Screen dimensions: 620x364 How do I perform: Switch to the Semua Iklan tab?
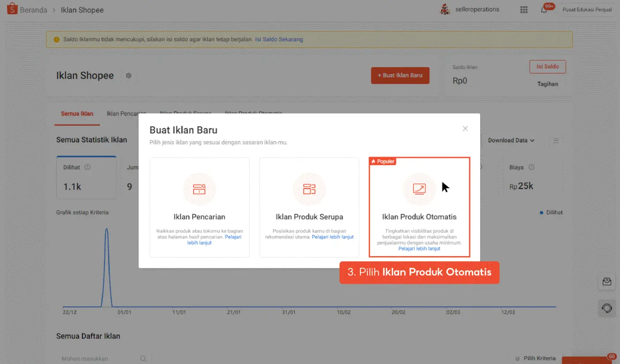point(77,113)
